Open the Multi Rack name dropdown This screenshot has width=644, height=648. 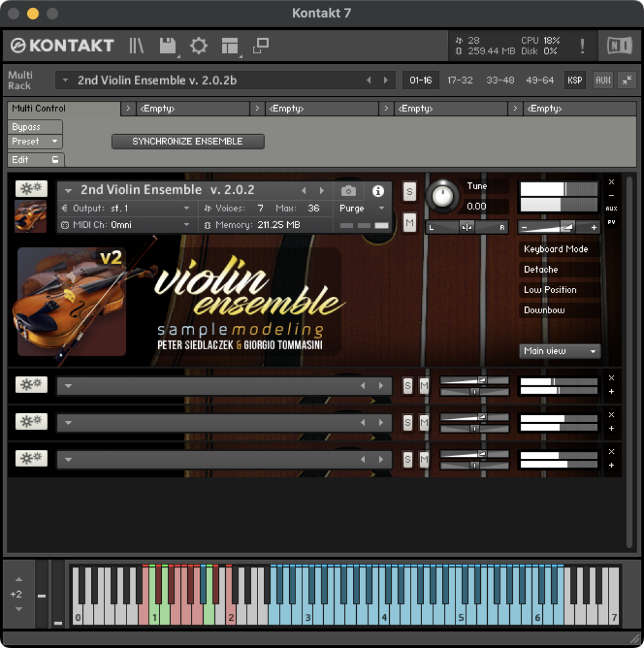tap(65, 80)
